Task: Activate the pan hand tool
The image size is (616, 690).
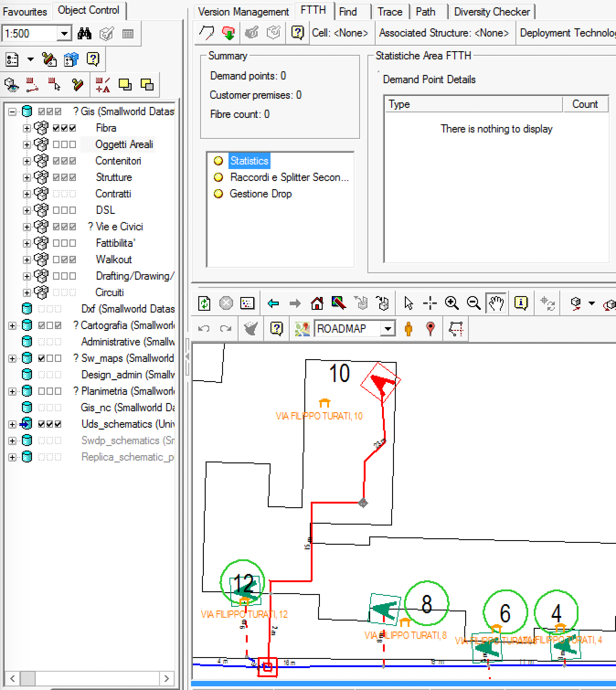Action: tap(496, 303)
